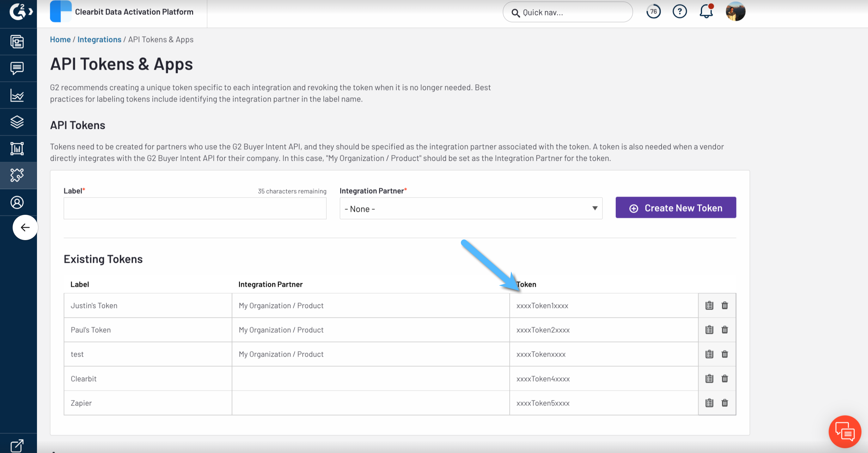Click the progress score 76 indicator
The image size is (868, 453).
pyautogui.click(x=653, y=12)
